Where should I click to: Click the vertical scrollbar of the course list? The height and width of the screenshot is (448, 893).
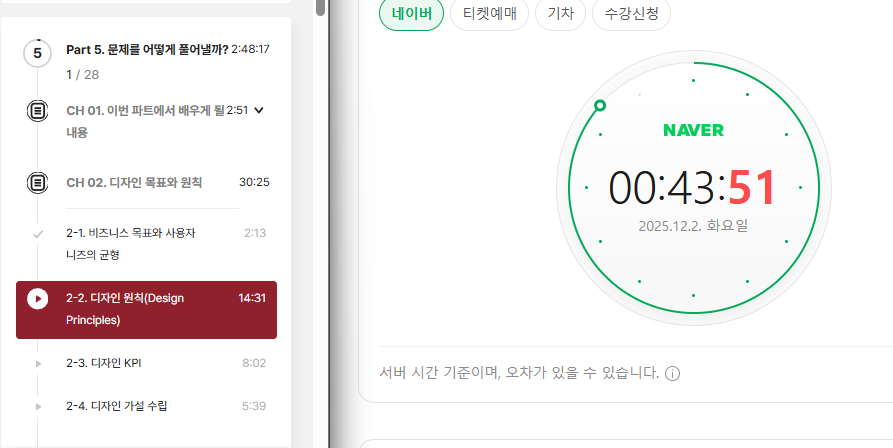(321, 8)
